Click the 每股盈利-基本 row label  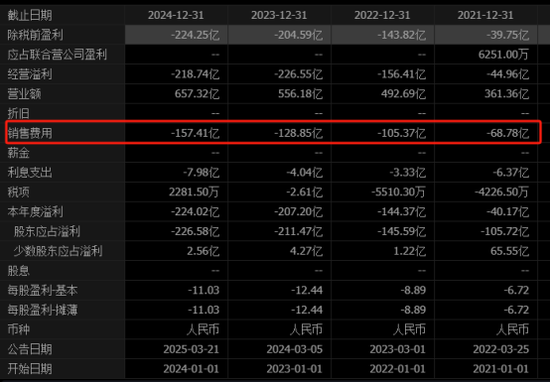pos(42,290)
